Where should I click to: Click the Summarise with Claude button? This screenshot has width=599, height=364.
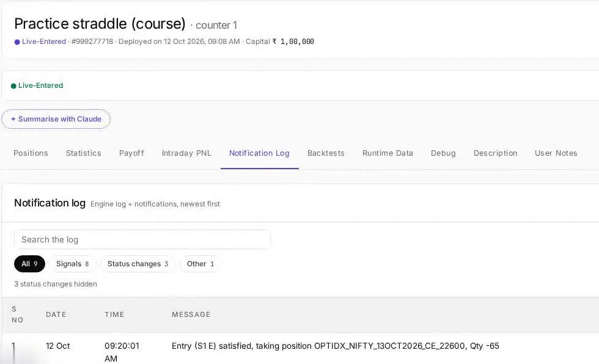pos(56,119)
